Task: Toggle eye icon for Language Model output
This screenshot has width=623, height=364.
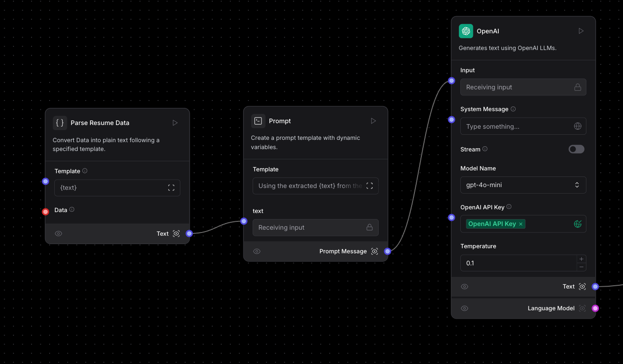Action: tap(464, 308)
